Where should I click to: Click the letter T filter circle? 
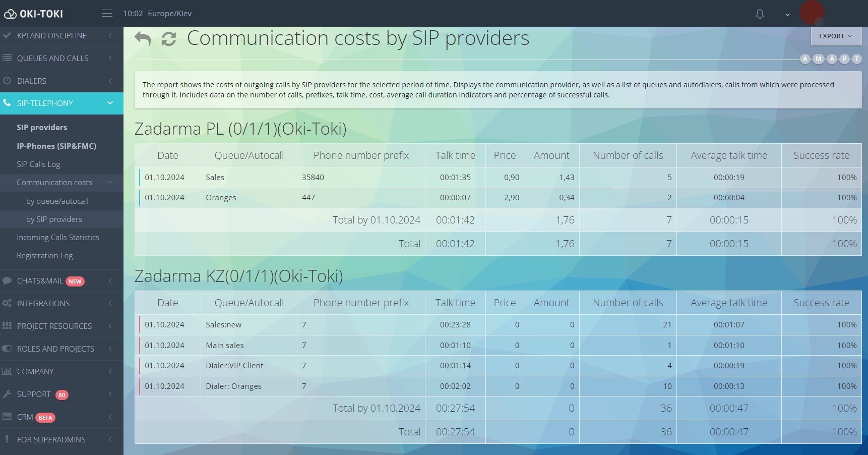[856, 59]
